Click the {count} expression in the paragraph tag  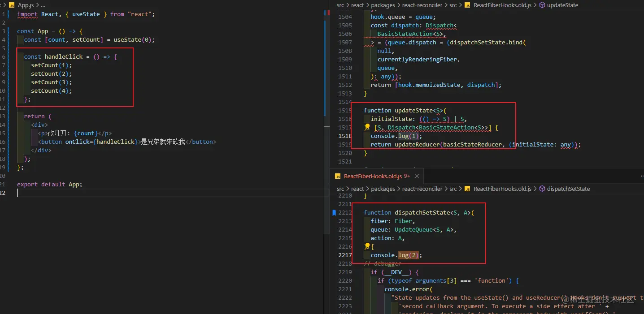click(x=85, y=133)
